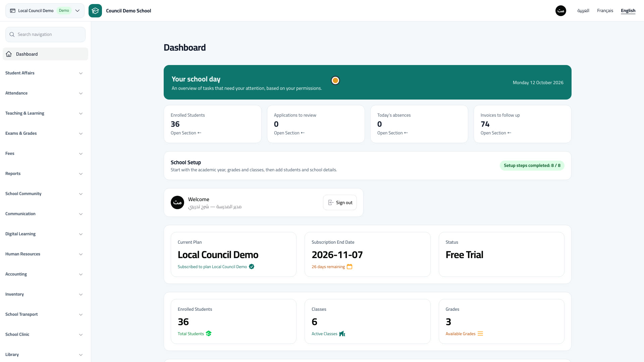Click the list icon beside Available Grades
Viewport: 644px width, 362px height.
[480, 334]
